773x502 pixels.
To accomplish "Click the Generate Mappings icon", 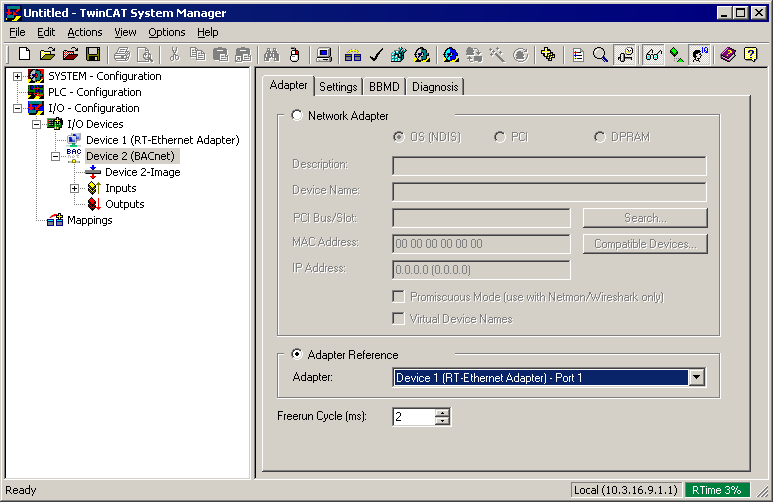I will (x=353, y=54).
